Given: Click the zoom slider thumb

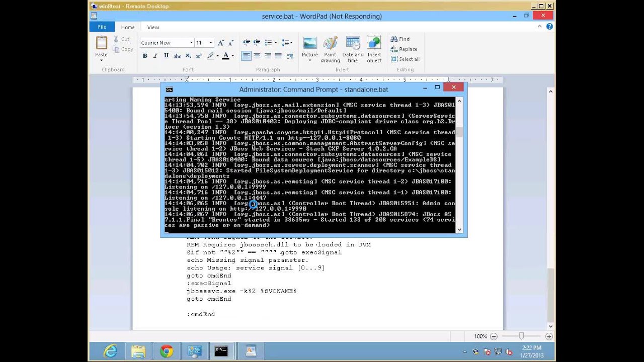Looking at the screenshot, I should (x=521, y=336).
